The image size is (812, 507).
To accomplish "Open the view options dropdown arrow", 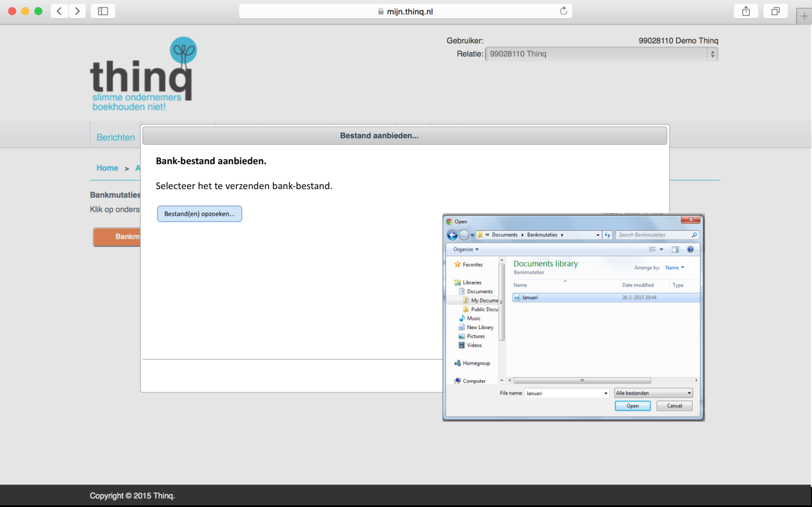I will click(662, 249).
